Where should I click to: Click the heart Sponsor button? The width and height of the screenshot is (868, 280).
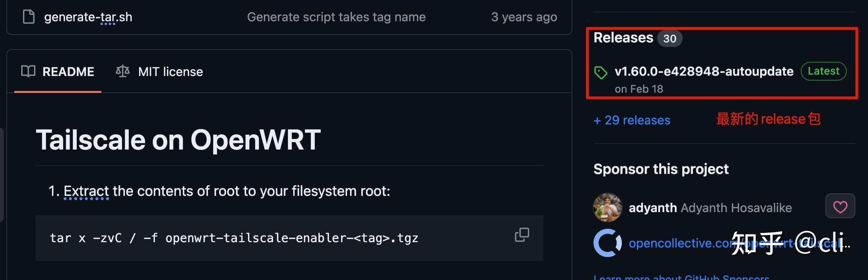click(x=840, y=206)
